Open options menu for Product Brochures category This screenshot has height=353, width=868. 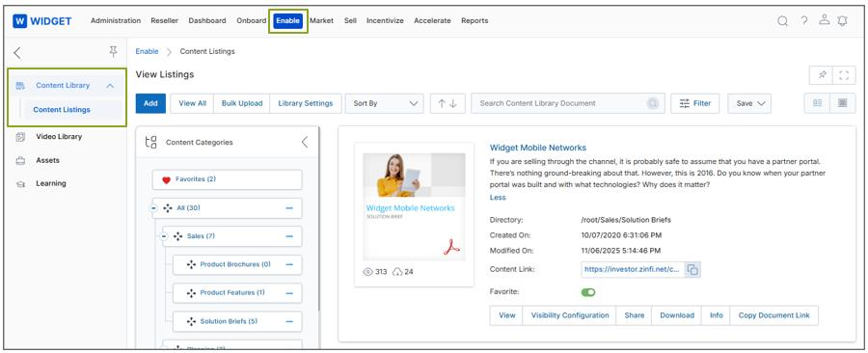coord(289,264)
